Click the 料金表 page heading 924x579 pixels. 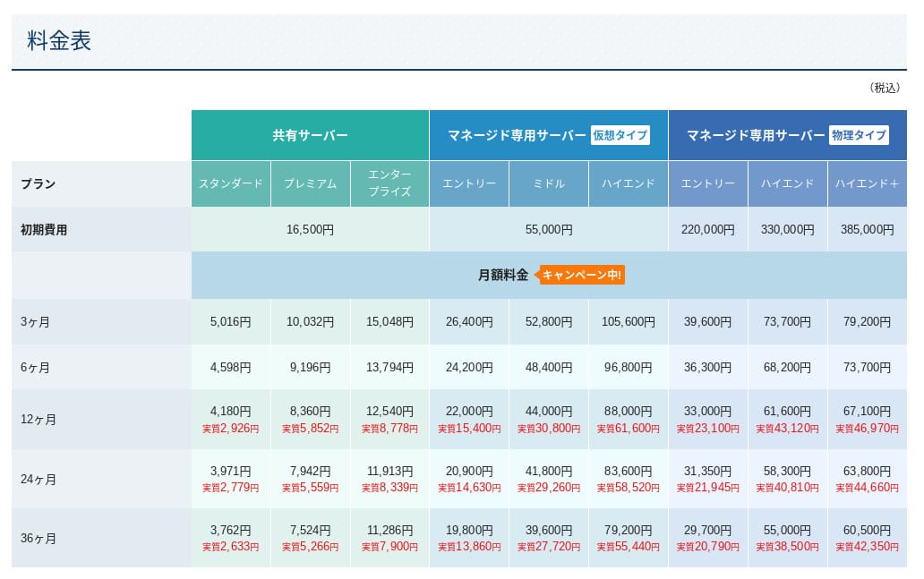[59, 42]
